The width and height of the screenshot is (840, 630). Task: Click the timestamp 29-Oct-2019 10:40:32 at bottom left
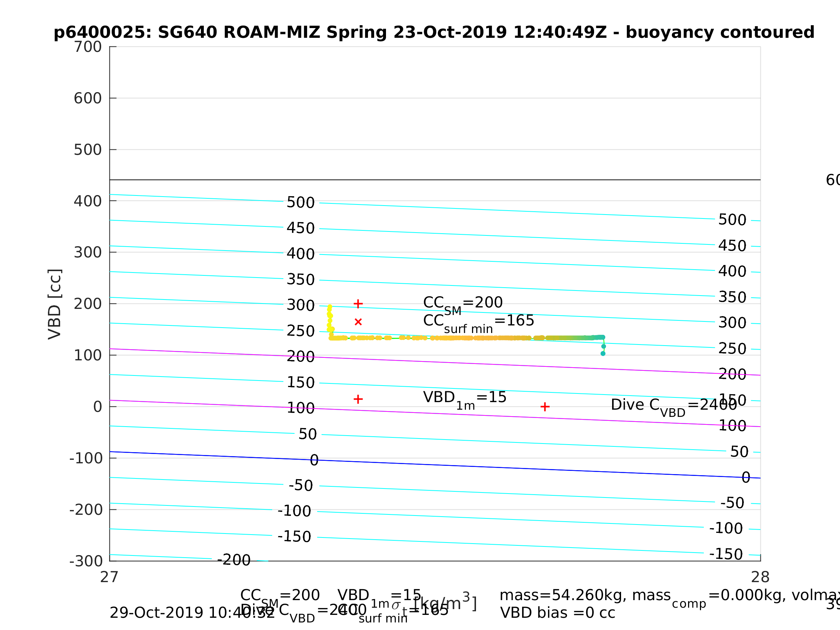(x=192, y=613)
